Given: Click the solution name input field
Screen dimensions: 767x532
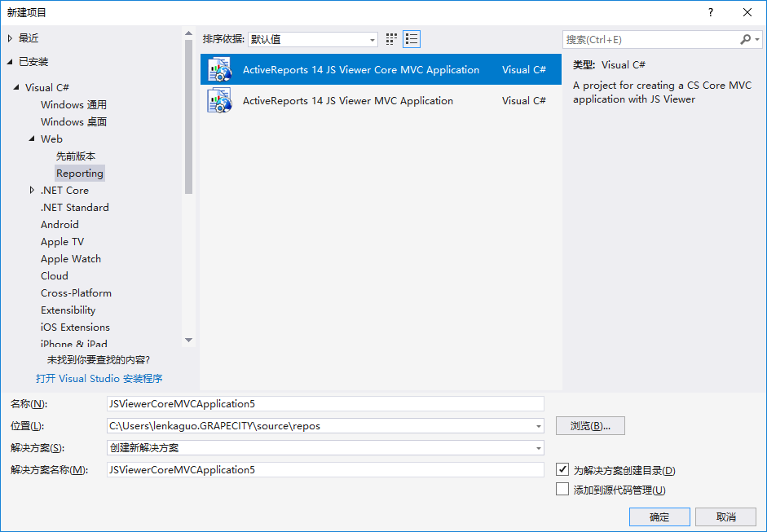Looking at the screenshot, I should click(x=325, y=470).
